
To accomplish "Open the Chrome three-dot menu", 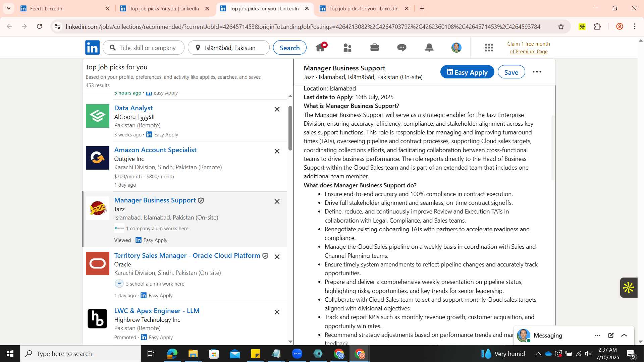I will (635, 26).
